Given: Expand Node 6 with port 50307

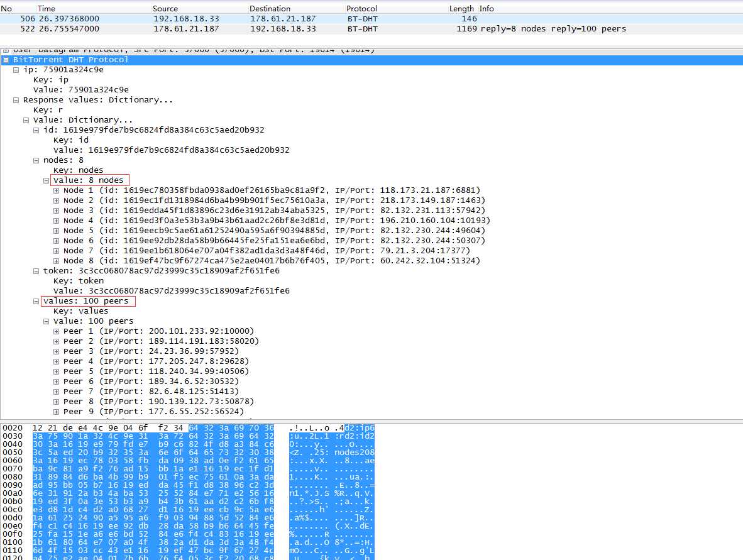Looking at the screenshot, I should [x=56, y=241].
